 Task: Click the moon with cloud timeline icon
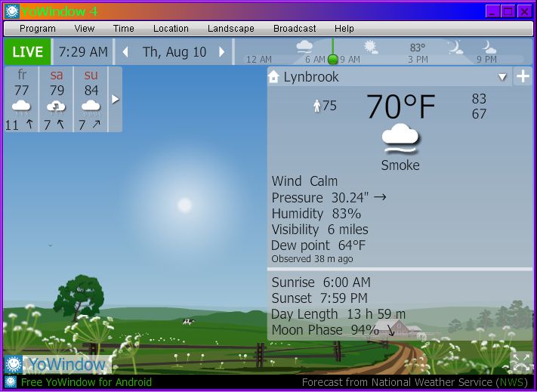pyautogui.click(x=455, y=47)
